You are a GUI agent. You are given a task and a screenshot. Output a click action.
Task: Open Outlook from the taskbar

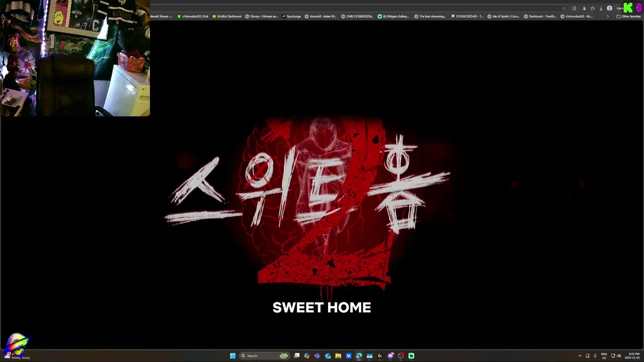coord(328,356)
